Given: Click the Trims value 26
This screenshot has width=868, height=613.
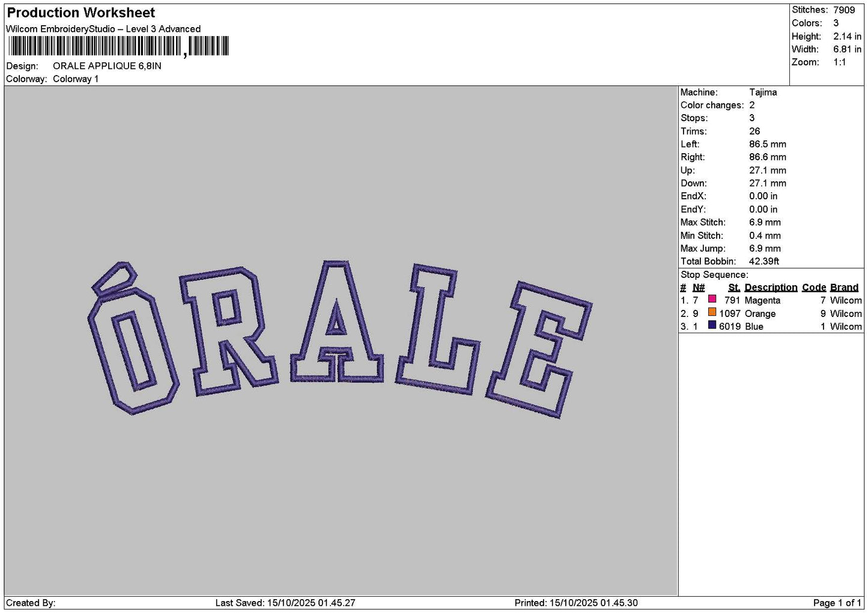Looking at the screenshot, I should pyautogui.click(x=754, y=131).
